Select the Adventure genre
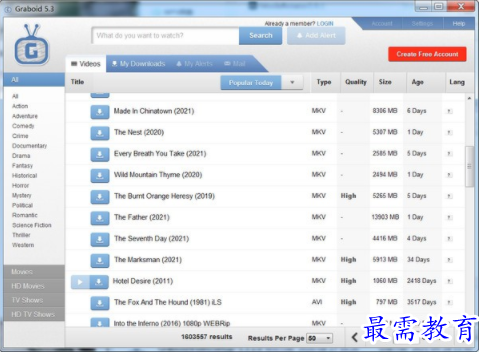 pyautogui.click(x=25, y=116)
